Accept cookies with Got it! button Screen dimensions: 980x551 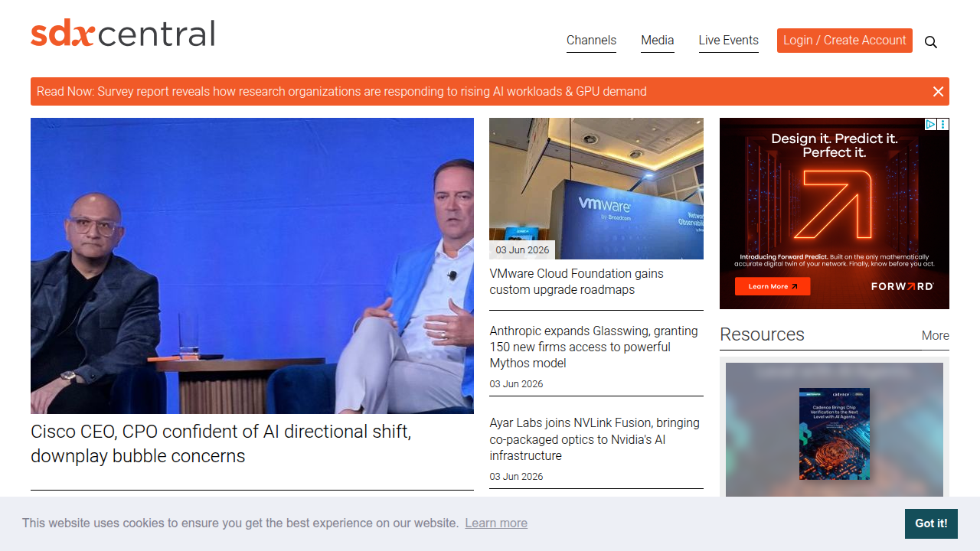[931, 523]
